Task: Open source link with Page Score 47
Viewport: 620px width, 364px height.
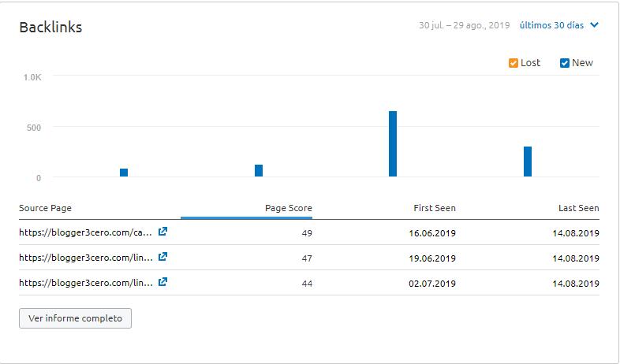Action: (x=85, y=258)
